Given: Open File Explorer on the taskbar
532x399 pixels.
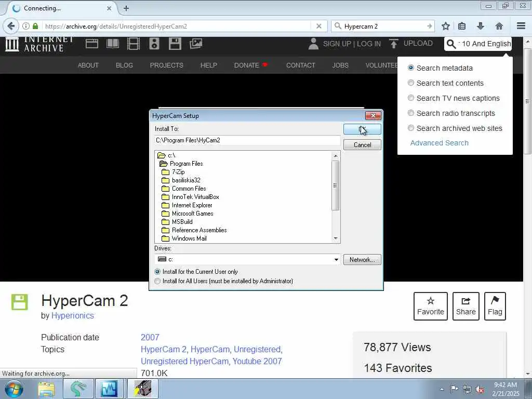Looking at the screenshot, I should point(46,389).
